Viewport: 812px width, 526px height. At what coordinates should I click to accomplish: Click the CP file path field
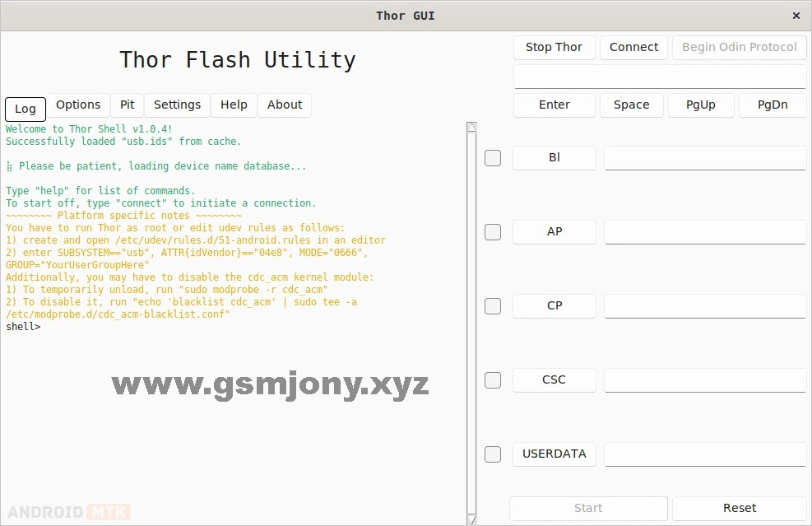705,306
